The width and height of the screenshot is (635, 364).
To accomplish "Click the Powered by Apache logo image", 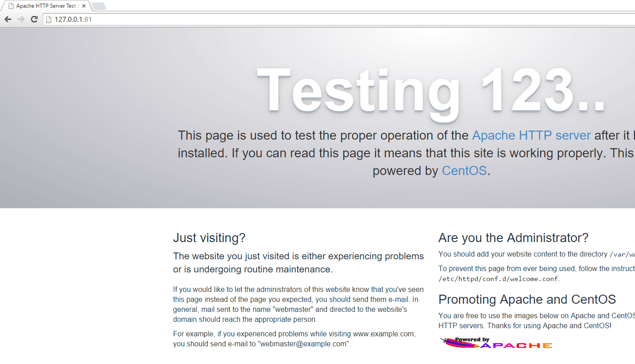I will [496, 343].
